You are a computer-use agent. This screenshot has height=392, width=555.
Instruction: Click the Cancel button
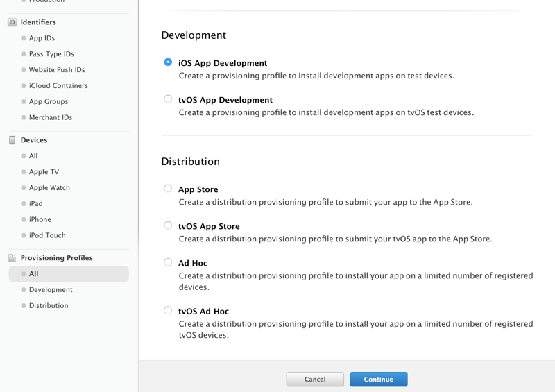pos(315,380)
